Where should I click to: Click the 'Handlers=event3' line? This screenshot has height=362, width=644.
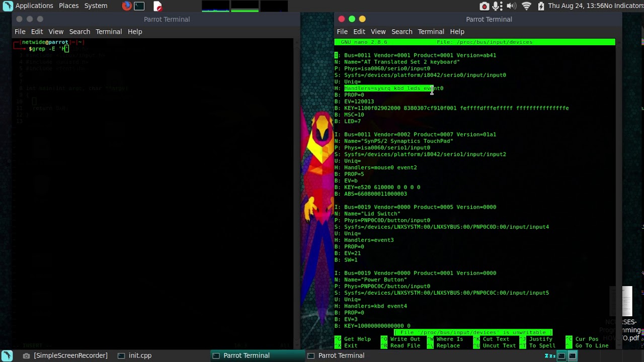364,240
